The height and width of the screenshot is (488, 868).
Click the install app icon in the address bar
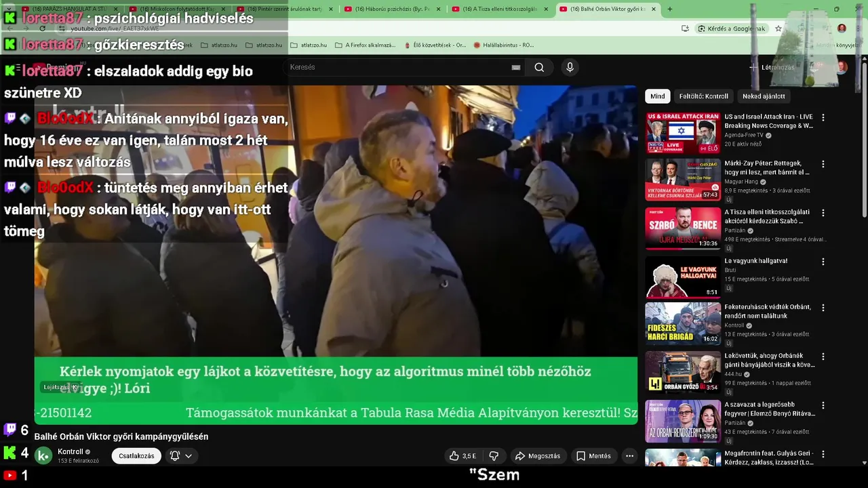(x=685, y=28)
